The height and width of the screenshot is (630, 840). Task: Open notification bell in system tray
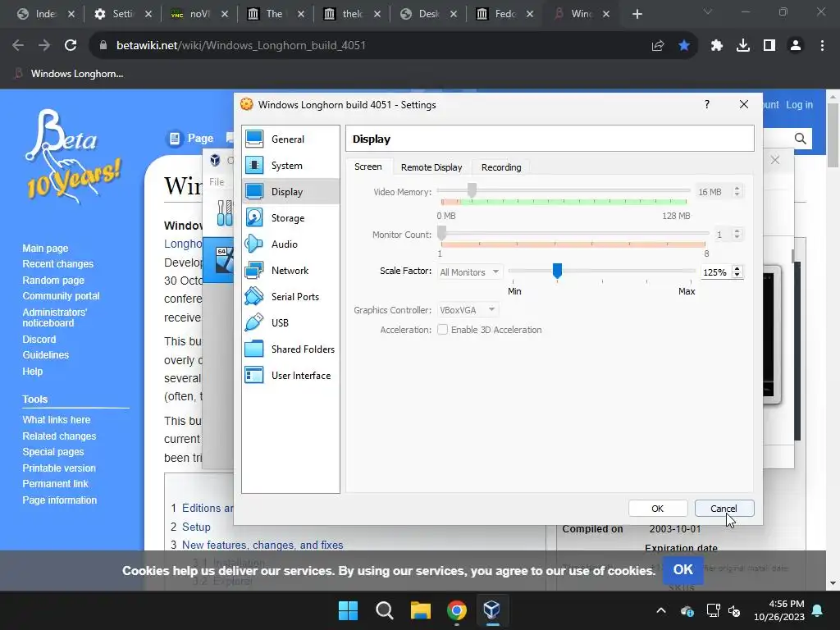[818, 610]
